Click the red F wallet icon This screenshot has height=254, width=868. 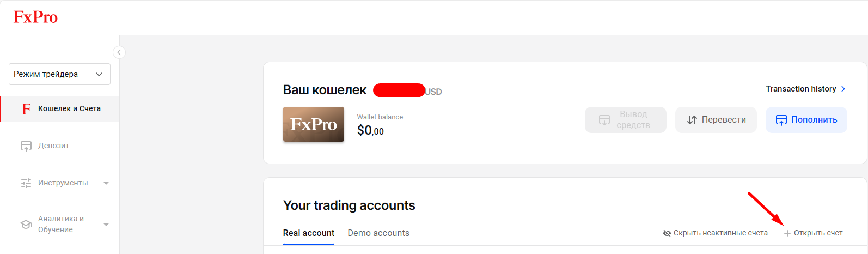point(26,109)
